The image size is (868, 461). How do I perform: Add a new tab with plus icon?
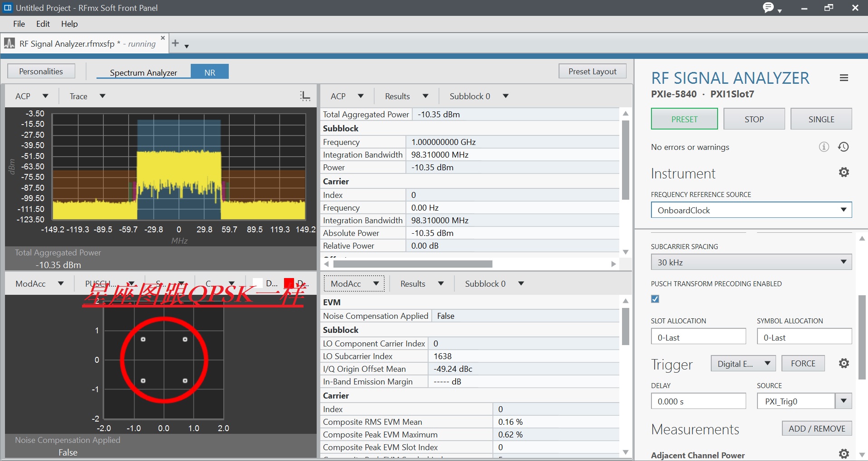(175, 43)
